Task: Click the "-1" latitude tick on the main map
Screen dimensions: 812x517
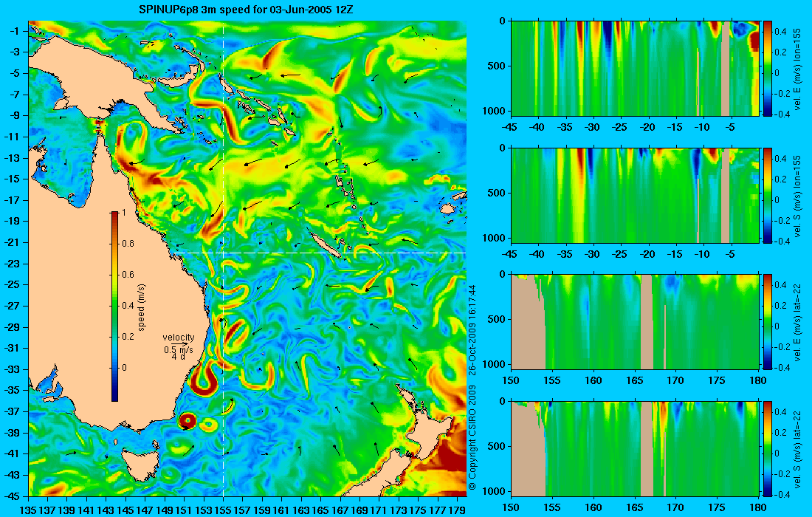Action: tap(14, 31)
